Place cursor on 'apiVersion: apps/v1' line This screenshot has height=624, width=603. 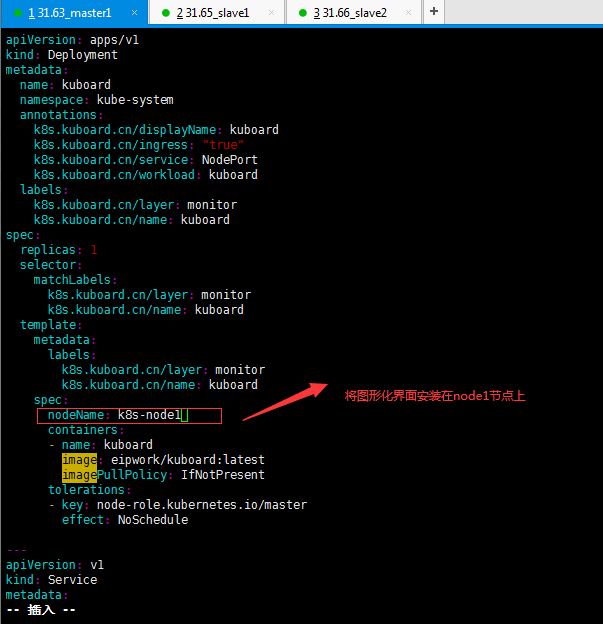72,40
